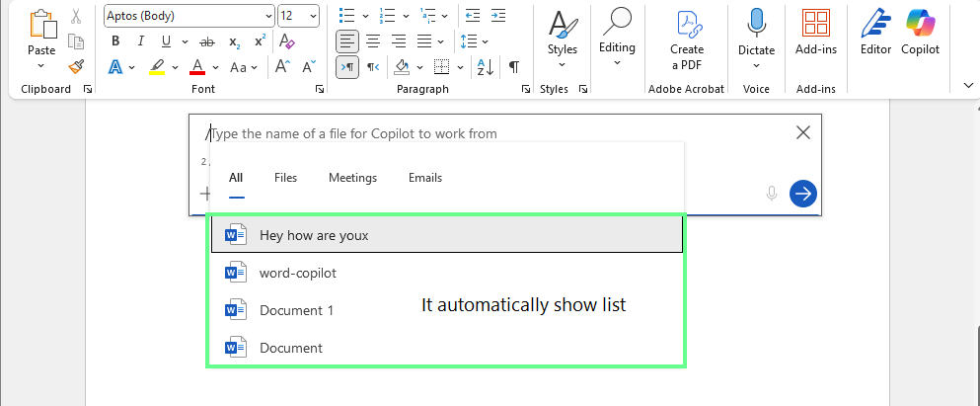Screen dimensions: 980x406
Task: Click Decrease Font Size icon
Action: 309,66
